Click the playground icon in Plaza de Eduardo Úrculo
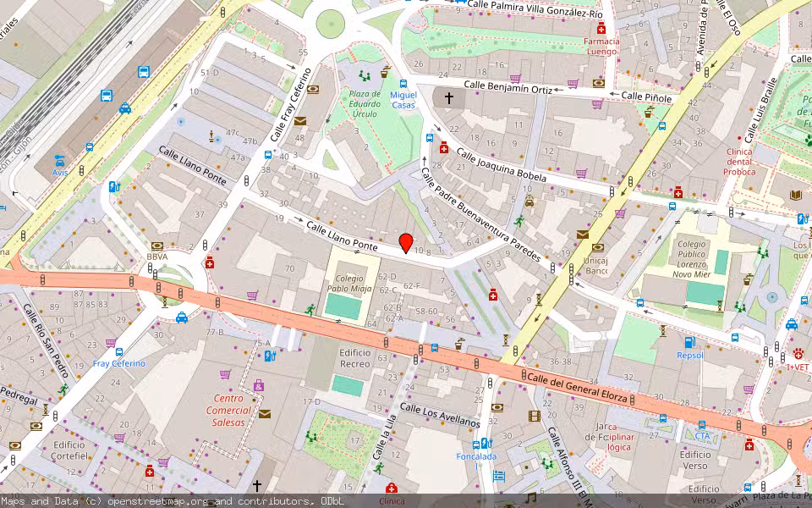 (x=365, y=77)
